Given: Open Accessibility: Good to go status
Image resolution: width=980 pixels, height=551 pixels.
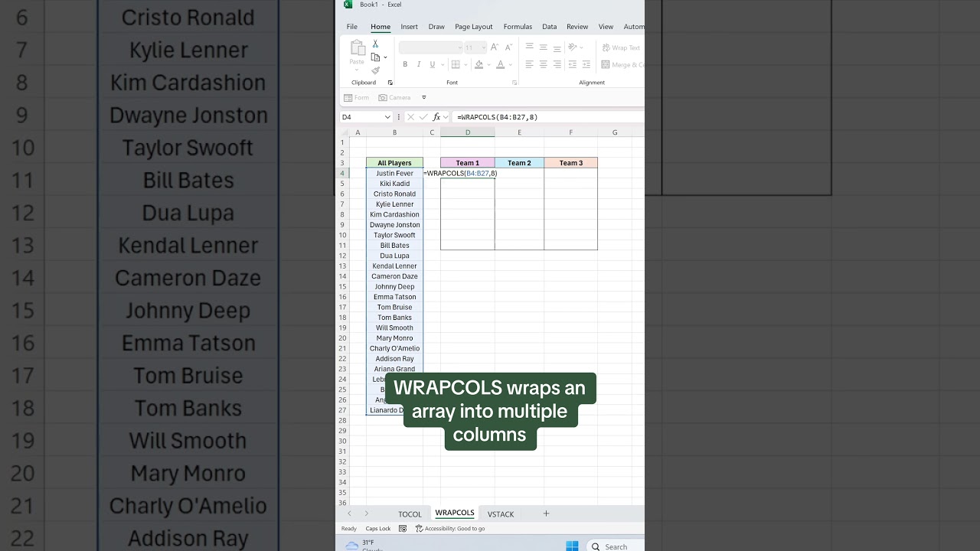Looking at the screenshot, I should (x=450, y=528).
